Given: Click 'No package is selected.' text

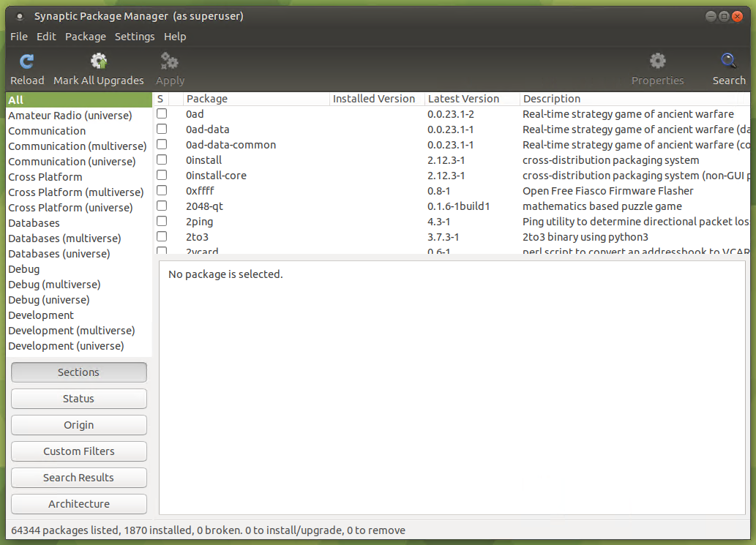Looking at the screenshot, I should (x=225, y=274).
